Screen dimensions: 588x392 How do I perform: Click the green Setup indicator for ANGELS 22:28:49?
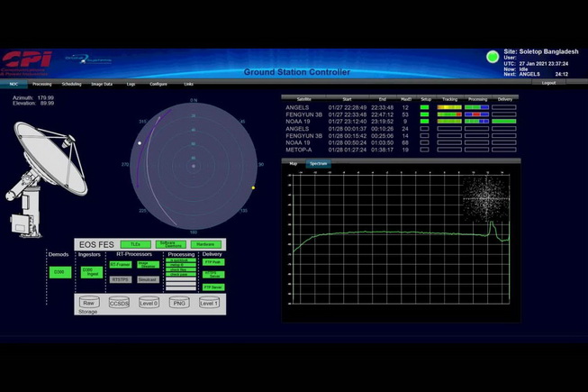[x=424, y=107]
